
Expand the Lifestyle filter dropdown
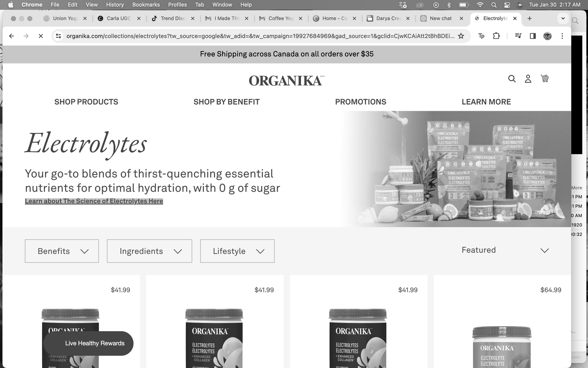coord(237,251)
